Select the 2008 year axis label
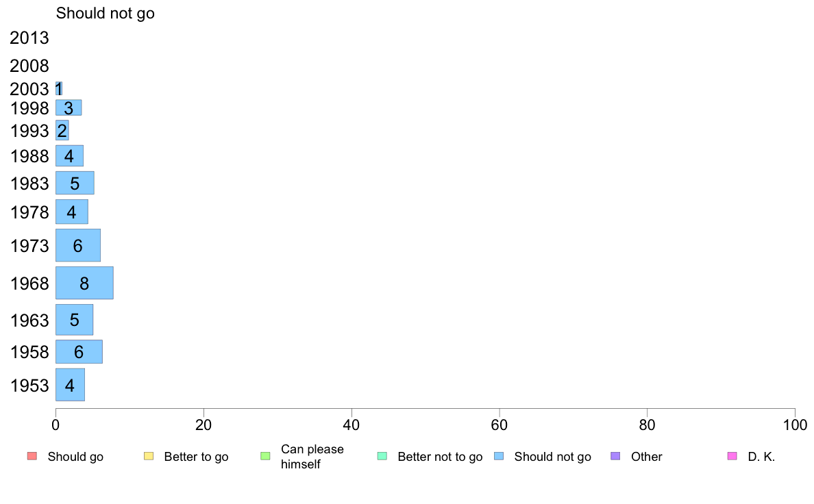This screenshot has width=814, height=504. (x=29, y=66)
